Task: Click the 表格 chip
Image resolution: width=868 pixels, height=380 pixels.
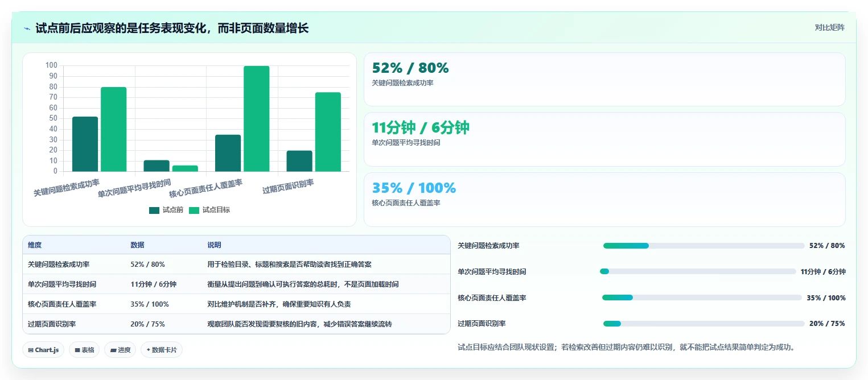Action: 84,350
